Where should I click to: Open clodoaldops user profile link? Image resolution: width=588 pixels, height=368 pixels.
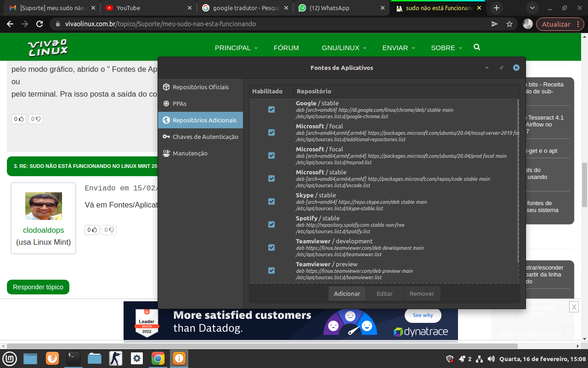click(44, 230)
